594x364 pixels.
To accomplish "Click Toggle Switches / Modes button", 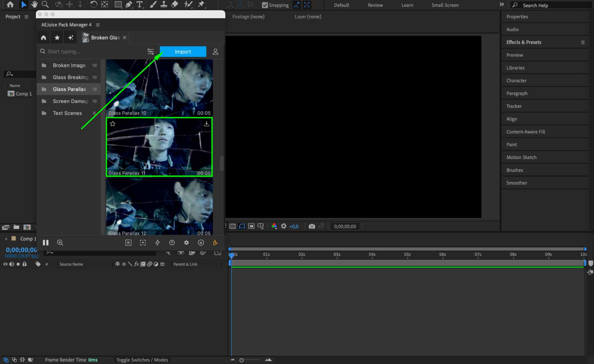I will (142, 360).
